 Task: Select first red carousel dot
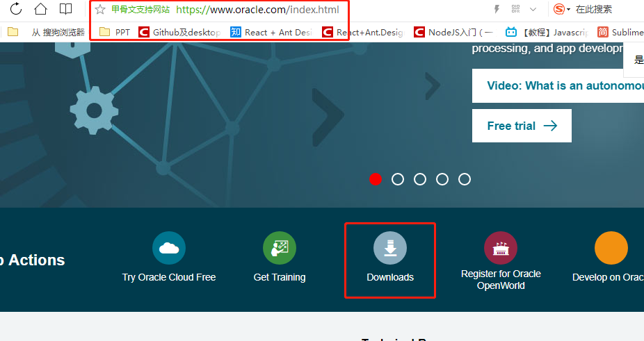point(376,179)
